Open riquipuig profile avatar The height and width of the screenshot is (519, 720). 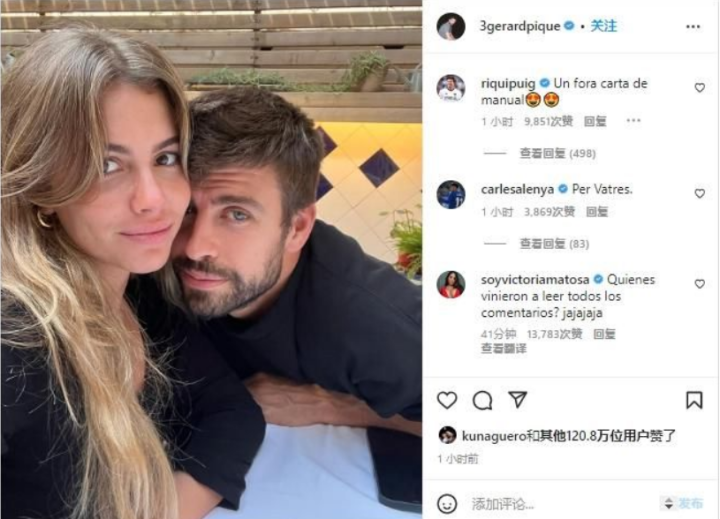(450, 88)
